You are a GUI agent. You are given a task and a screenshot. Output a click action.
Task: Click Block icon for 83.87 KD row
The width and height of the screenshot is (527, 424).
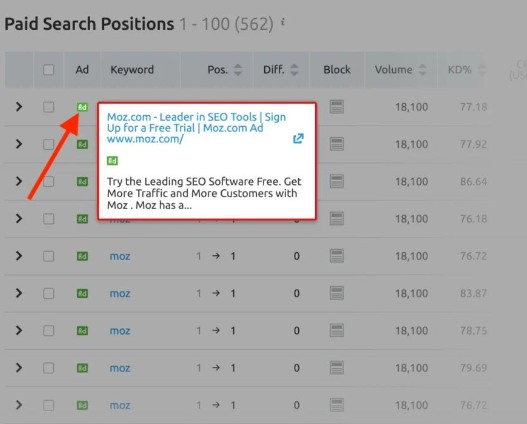pyautogui.click(x=336, y=293)
